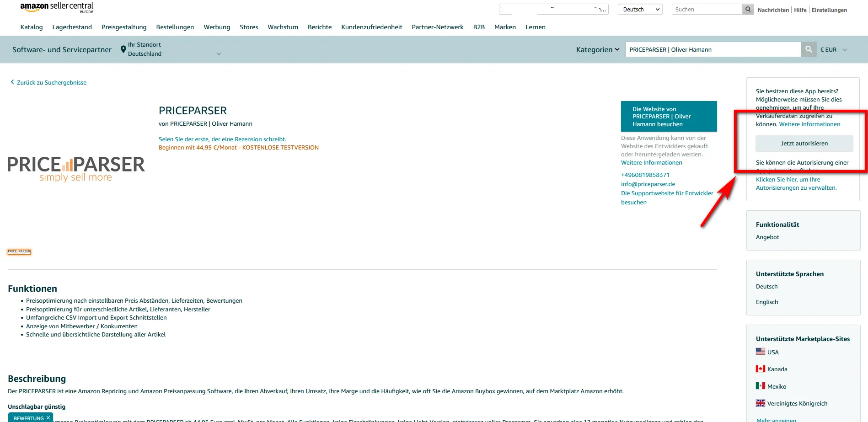Viewport: 868px width, 422px height.
Task: Open the seller account selector dropdown
Action: coord(554,9)
